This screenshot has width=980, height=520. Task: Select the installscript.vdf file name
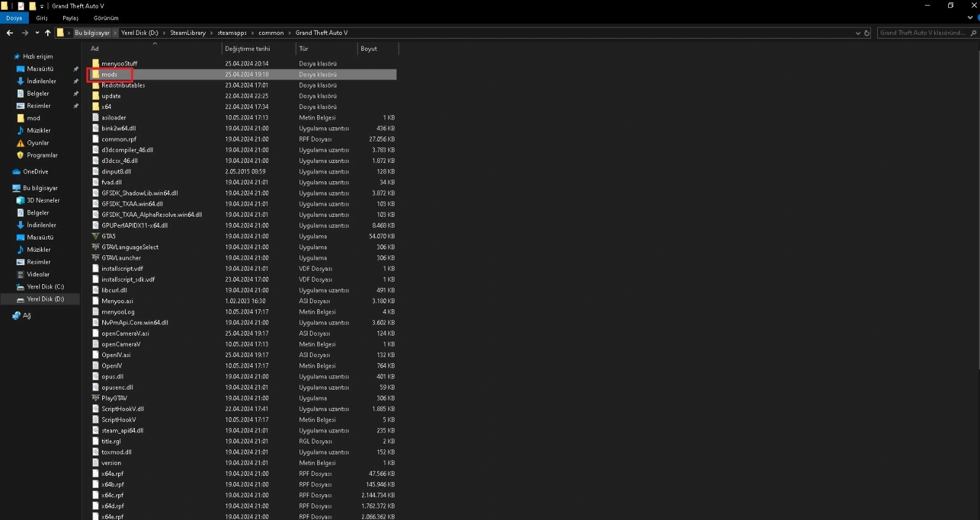pyautogui.click(x=122, y=269)
